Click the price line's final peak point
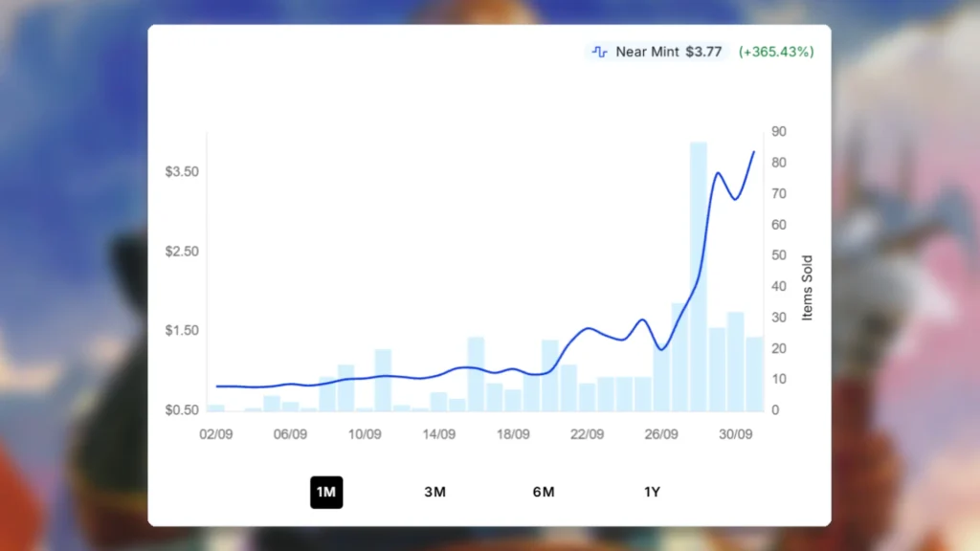 tap(754, 152)
